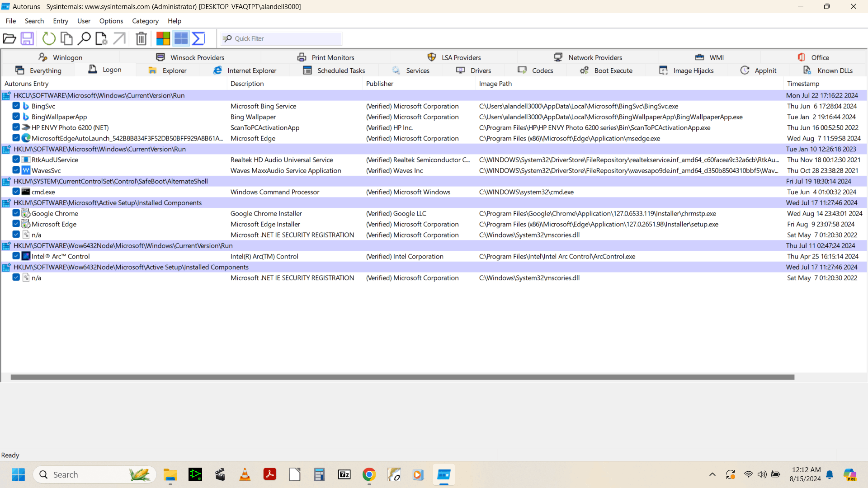Open the Options menu
This screenshot has height=488, width=868.
(x=111, y=21)
